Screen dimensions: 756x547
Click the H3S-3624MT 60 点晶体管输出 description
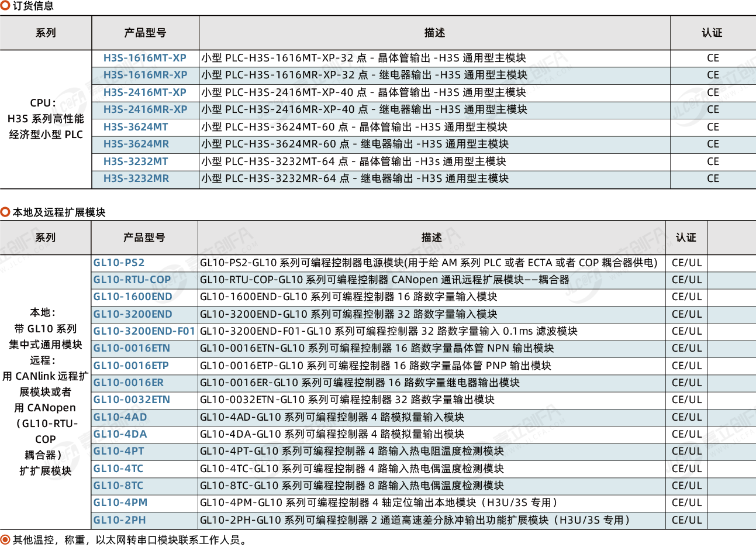[354, 127]
